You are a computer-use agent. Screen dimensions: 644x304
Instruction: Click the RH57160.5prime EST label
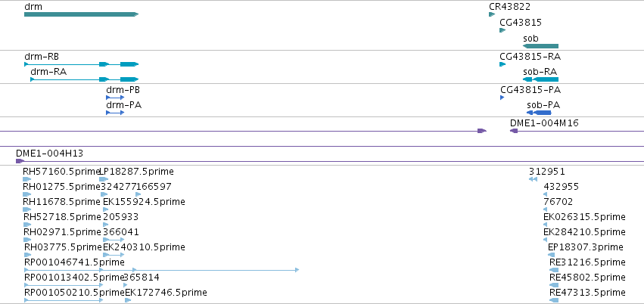coord(61,172)
